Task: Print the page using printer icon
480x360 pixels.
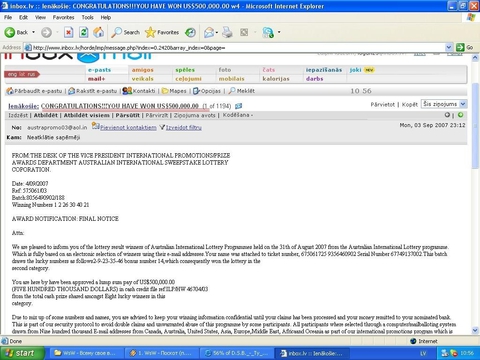Action: 227,32
